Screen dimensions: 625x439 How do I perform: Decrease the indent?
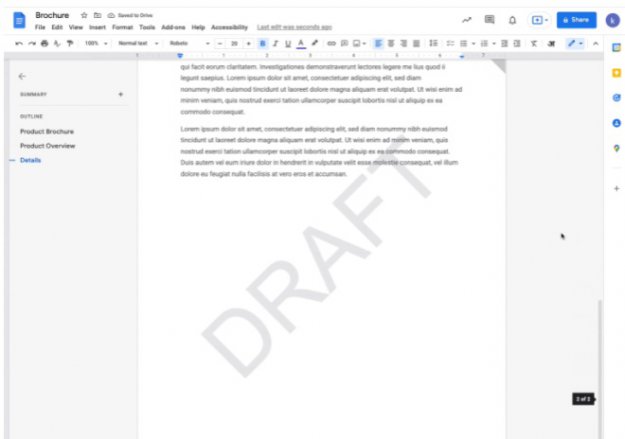coord(504,43)
